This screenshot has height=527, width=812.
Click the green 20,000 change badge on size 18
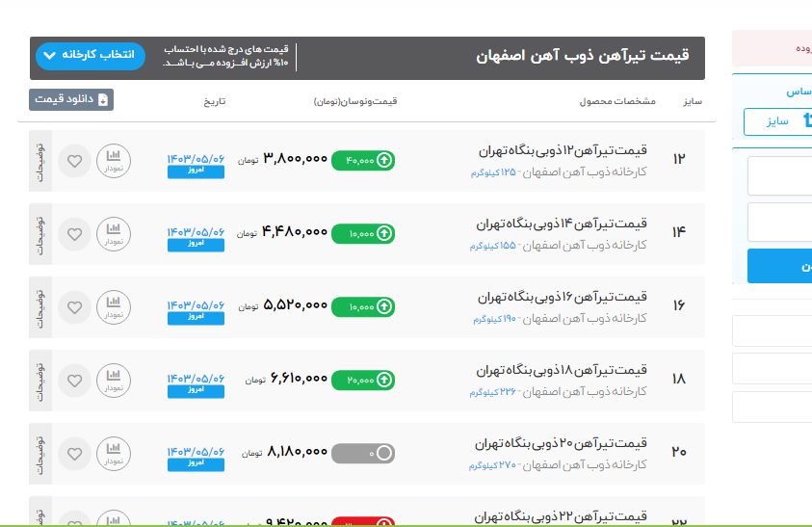[x=362, y=381]
